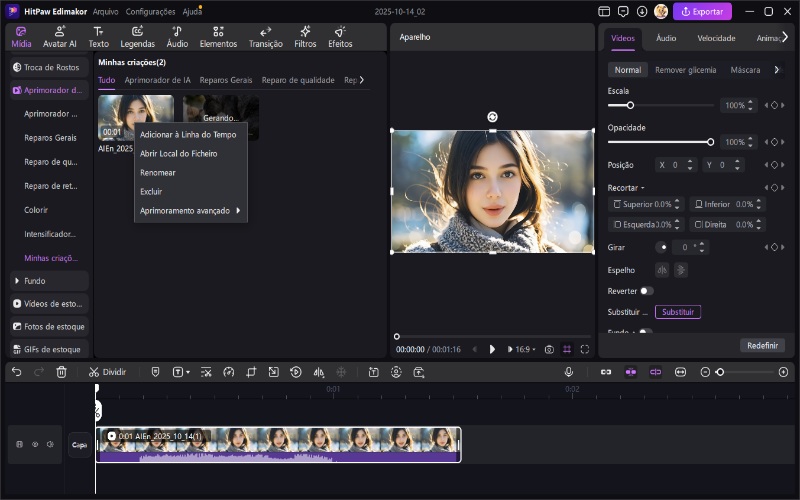Show more mode tabs after Máscara
Screen dimensions: 800x500
coord(777,69)
